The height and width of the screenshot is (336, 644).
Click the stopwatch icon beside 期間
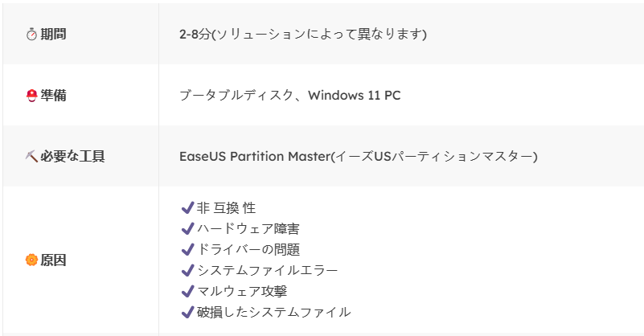(32, 35)
